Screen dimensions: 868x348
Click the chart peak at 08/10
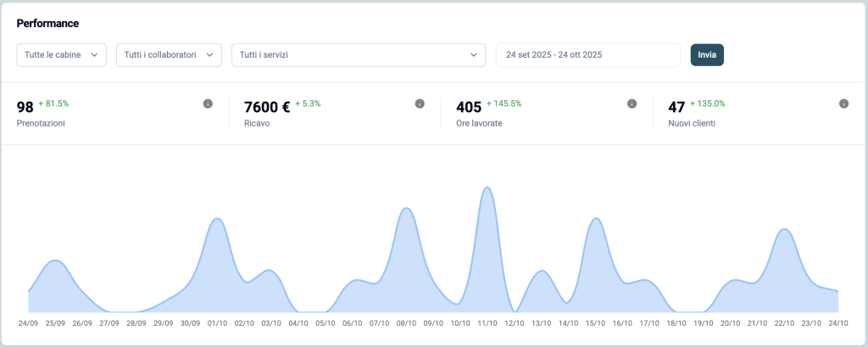pos(407,209)
